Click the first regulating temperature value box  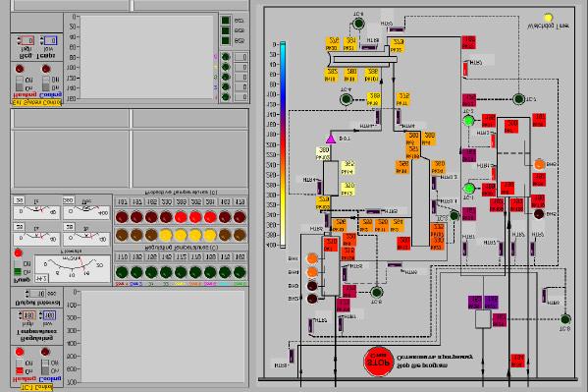[x=123, y=257]
